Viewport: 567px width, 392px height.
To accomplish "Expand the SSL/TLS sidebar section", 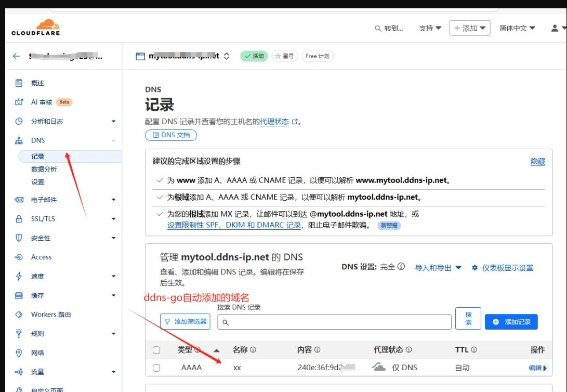I will [113, 219].
